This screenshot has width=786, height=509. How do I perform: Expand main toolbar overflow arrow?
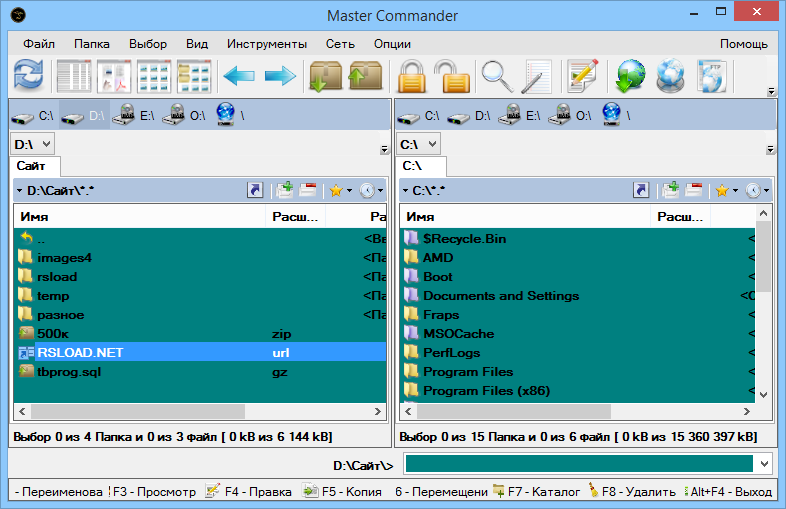point(771,92)
